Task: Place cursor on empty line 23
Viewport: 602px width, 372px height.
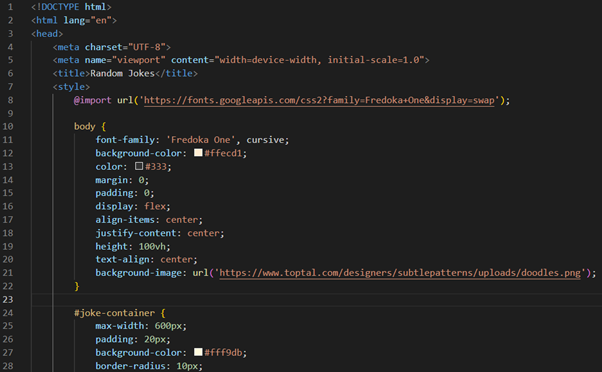Action: point(316,299)
